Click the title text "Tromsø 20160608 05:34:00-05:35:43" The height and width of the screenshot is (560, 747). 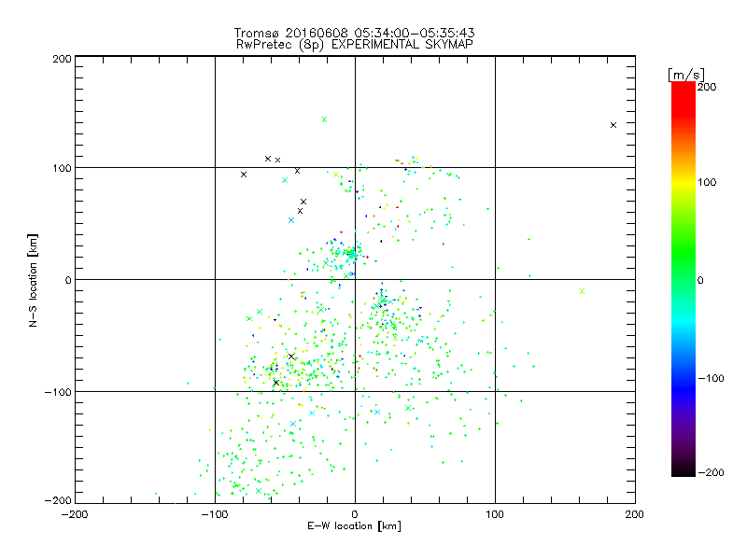click(354, 33)
